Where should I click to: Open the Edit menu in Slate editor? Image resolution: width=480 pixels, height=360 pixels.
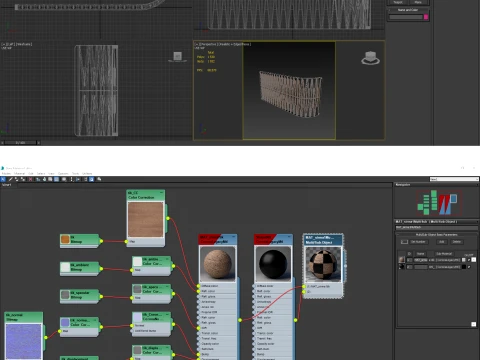pyautogui.click(x=31, y=173)
